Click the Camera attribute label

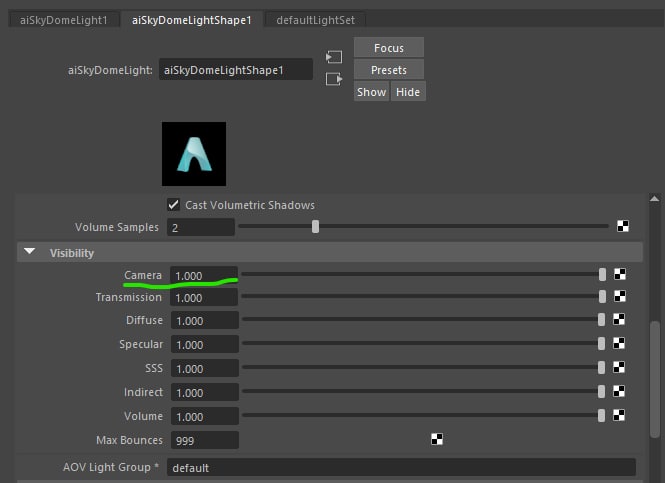coord(143,275)
